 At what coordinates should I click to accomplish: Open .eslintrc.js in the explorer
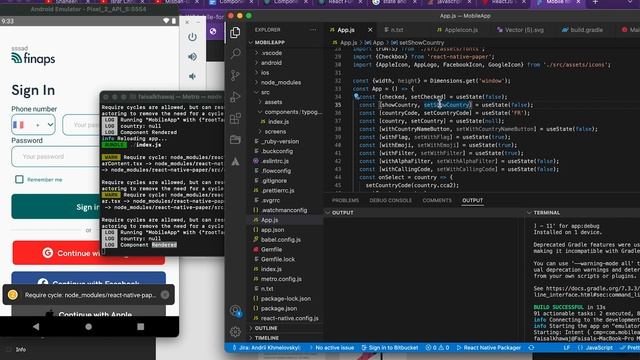[x=275, y=161]
